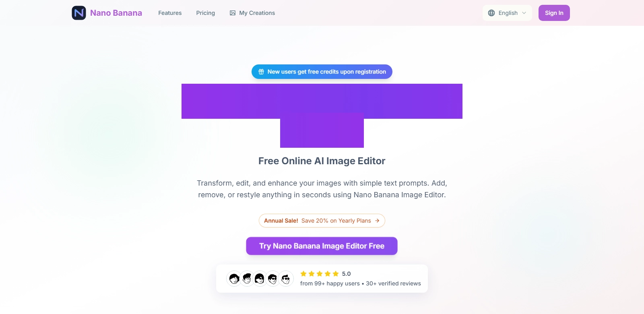Open the English language dropdown
The width and height of the screenshot is (644, 314).
[x=507, y=13]
